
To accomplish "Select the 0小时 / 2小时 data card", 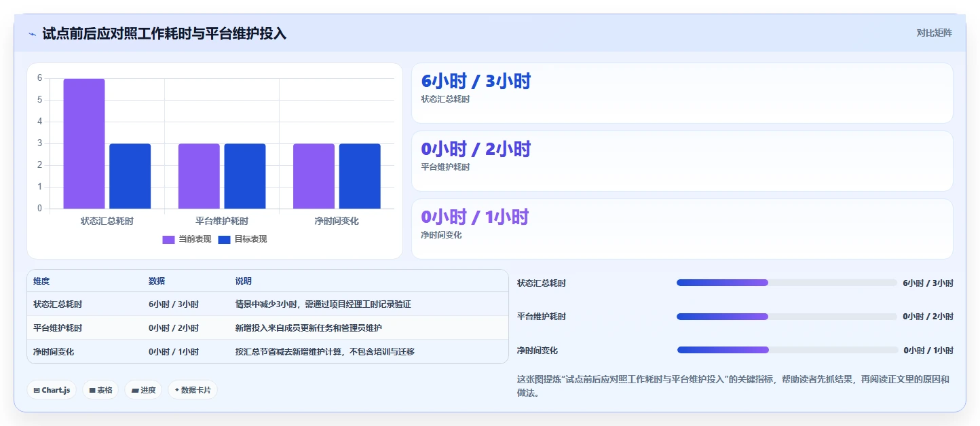I will [682, 161].
